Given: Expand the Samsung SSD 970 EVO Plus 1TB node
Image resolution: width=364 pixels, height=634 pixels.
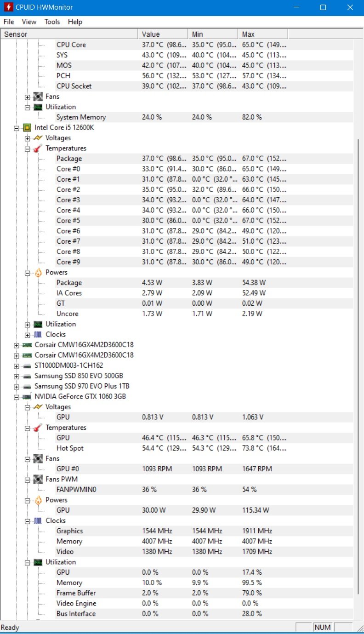Looking at the screenshot, I should coord(17,386).
